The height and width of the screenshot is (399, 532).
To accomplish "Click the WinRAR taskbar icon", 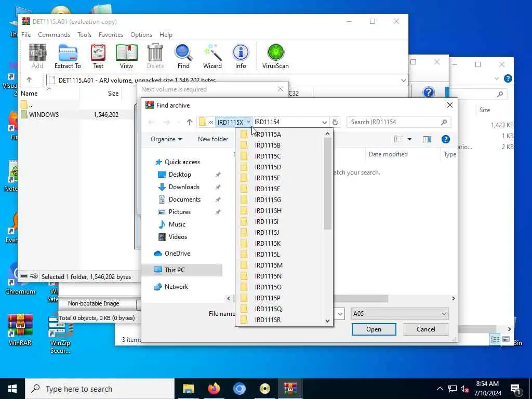I will pyautogui.click(x=290, y=389).
